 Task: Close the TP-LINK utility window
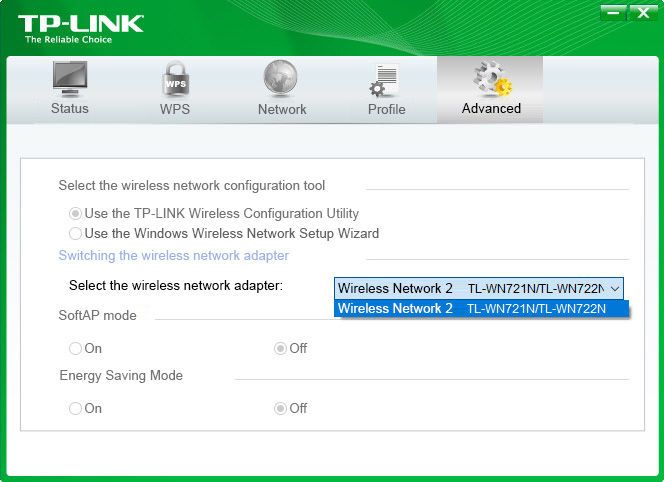[643, 13]
